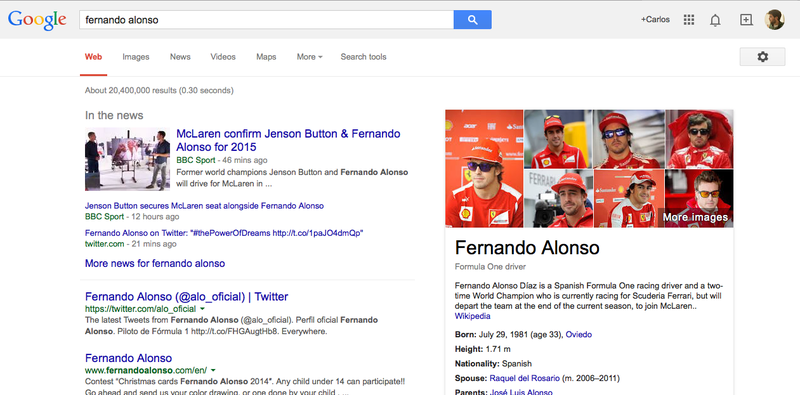Click the In the news heading
This screenshot has width=800, height=395.
(x=114, y=115)
